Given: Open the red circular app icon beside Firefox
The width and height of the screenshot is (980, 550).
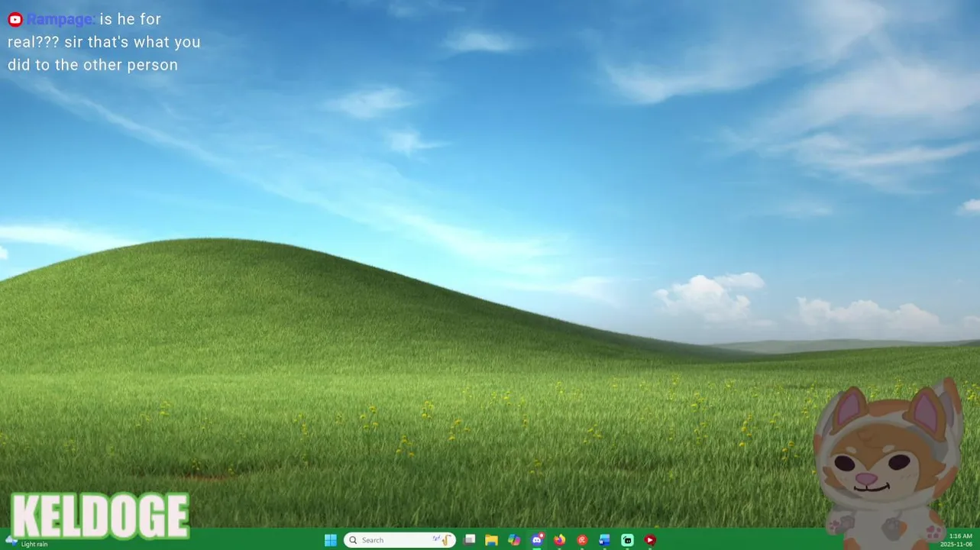Looking at the screenshot, I should click(x=582, y=540).
